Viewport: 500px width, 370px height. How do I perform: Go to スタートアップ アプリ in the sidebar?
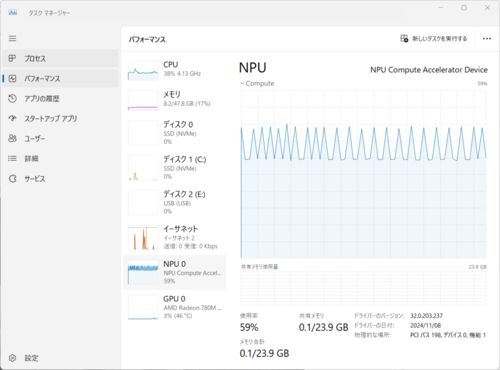[61, 118]
